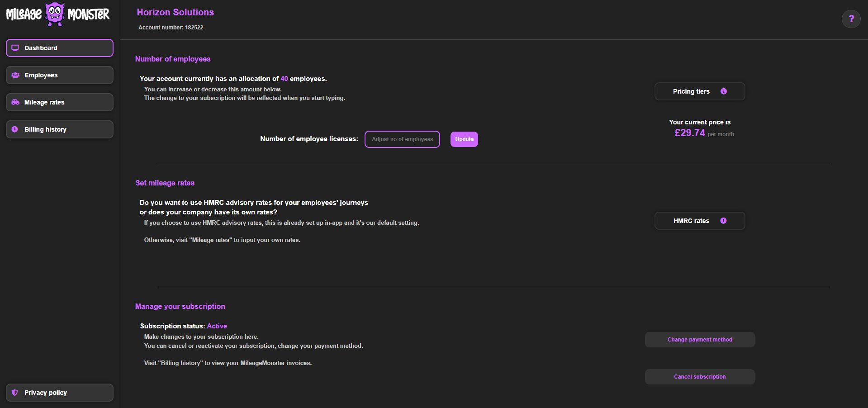Click the £29.74 current price
The image size is (868, 408).
(x=690, y=133)
